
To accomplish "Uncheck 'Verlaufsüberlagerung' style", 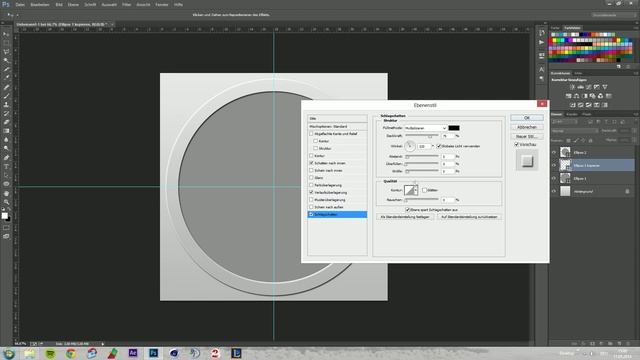I will [x=311, y=192].
